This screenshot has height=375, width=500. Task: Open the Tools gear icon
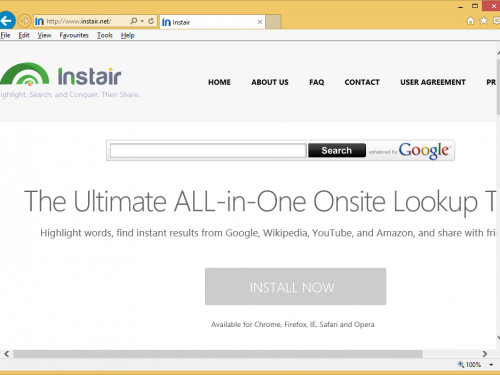(x=496, y=21)
